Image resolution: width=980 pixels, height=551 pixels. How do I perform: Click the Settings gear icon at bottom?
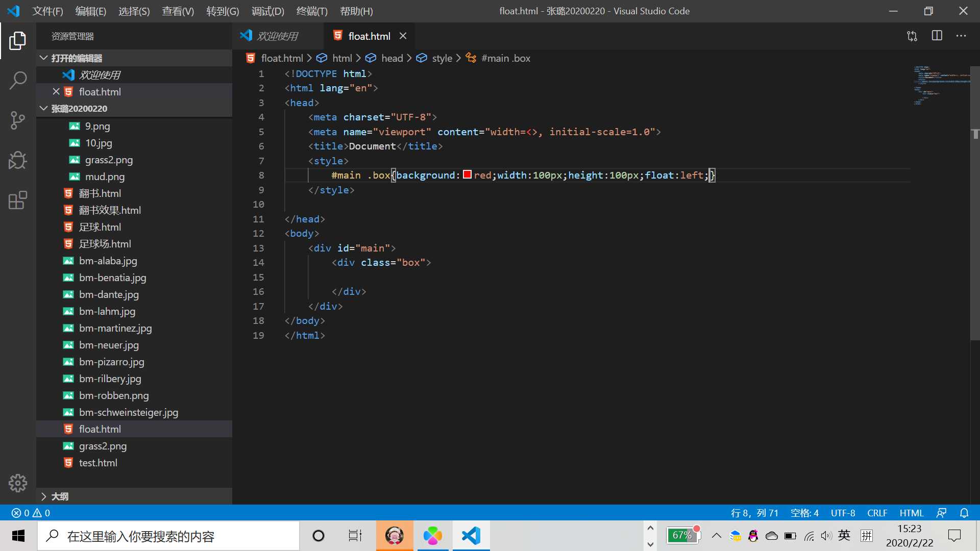pyautogui.click(x=18, y=483)
